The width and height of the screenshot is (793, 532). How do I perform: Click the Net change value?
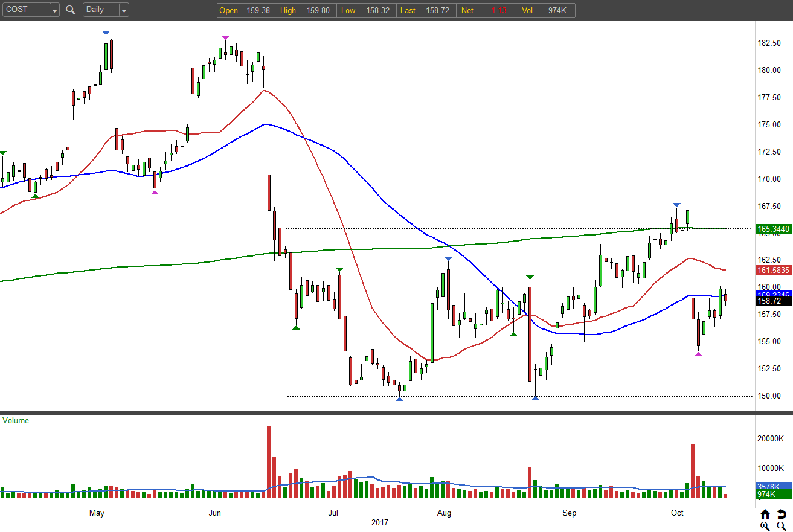click(x=497, y=10)
